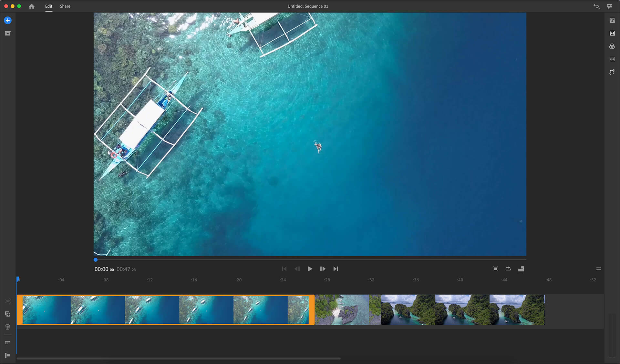Image resolution: width=620 pixels, height=364 pixels.
Task: Select the island lagoon clip in timeline
Action: (x=463, y=309)
